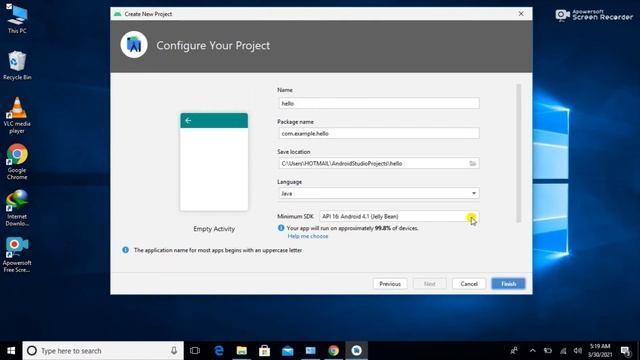This screenshot has width=640, height=360.
Task: Open the Help me choose link
Action: [308, 236]
